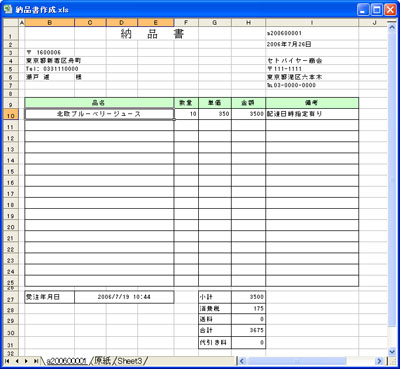Select column H header
400x369 pixels.
(x=248, y=22)
